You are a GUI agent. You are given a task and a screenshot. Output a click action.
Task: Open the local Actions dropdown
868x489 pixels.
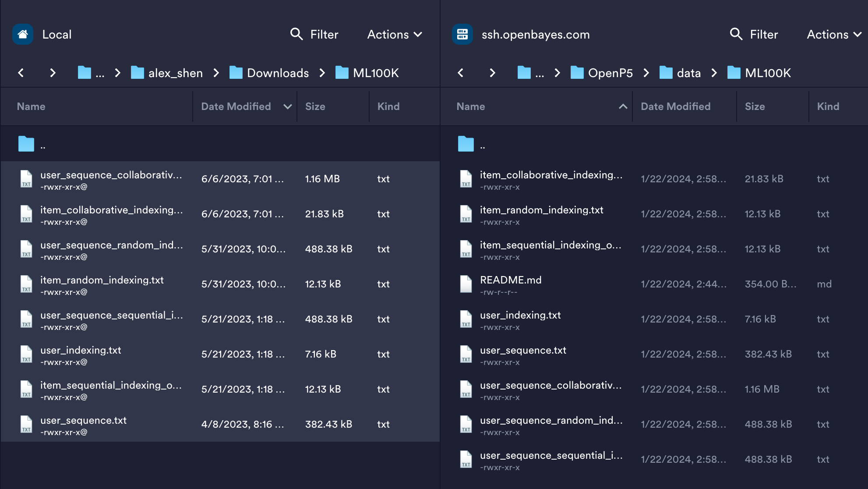(394, 34)
